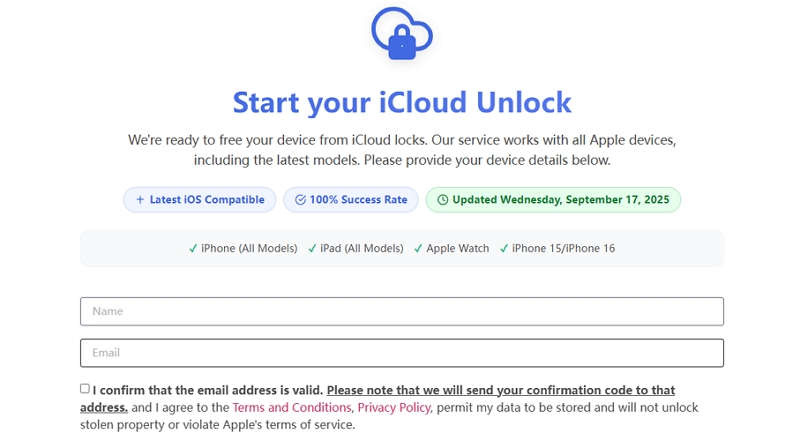This screenshot has width=800, height=441.
Task: Click the cloud lock logo icon
Action: click(402, 34)
